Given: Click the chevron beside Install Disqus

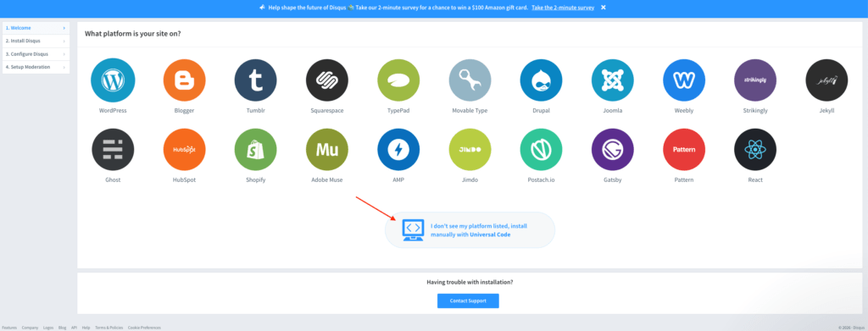Looking at the screenshot, I should click(64, 41).
